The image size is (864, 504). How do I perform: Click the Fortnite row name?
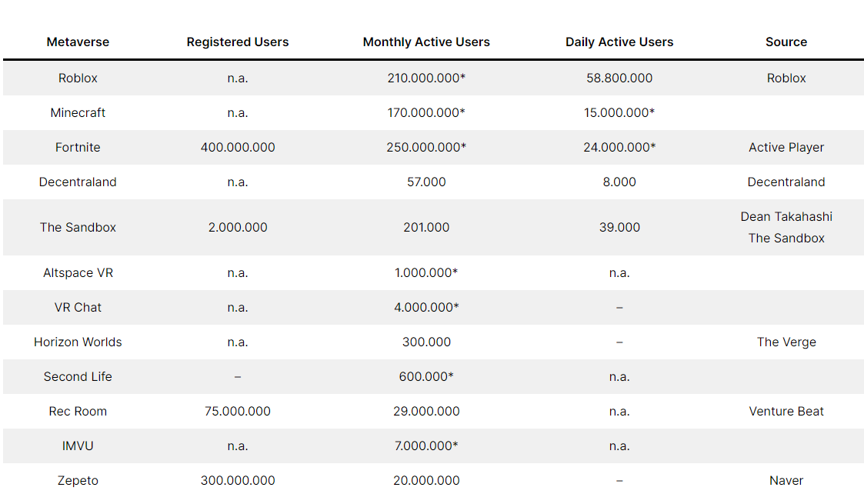click(x=78, y=148)
